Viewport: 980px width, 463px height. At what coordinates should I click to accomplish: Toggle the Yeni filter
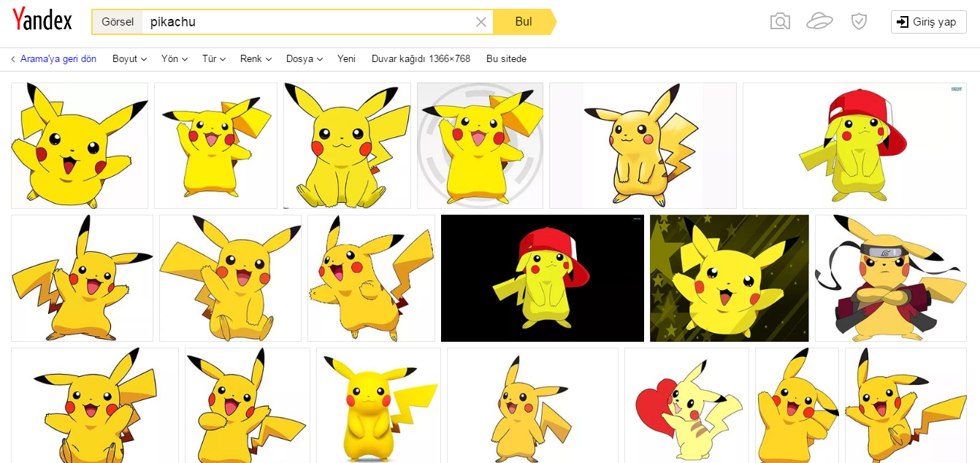pyautogui.click(x=346, y=59)
